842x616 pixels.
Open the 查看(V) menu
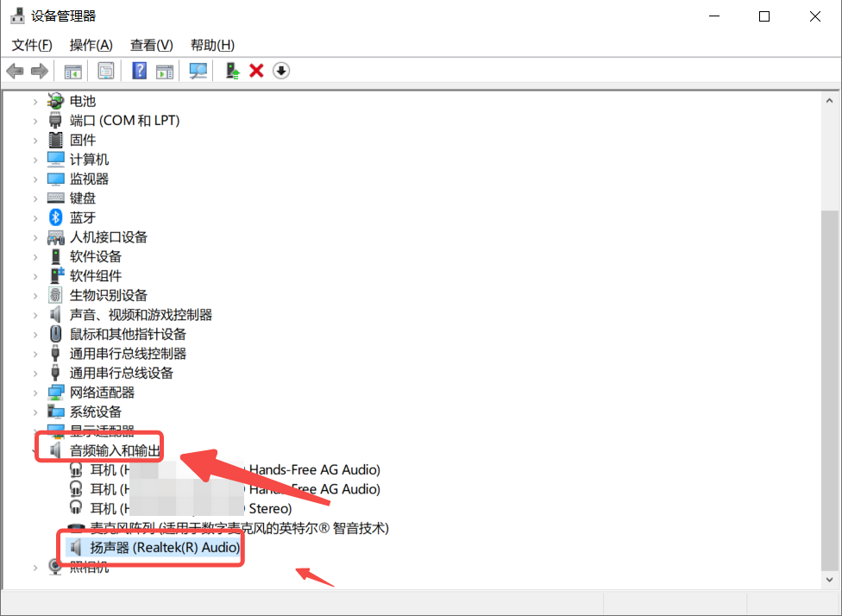point(152,45)
